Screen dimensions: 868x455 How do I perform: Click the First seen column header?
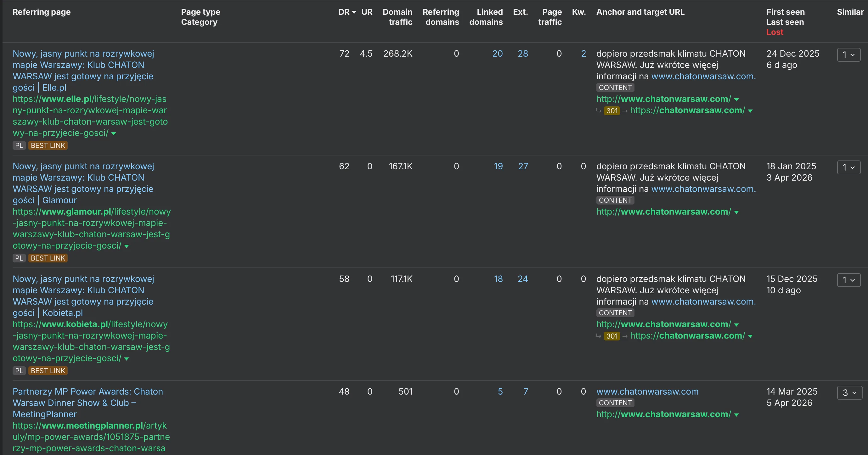pyautogui.click(x=786, y=12)
